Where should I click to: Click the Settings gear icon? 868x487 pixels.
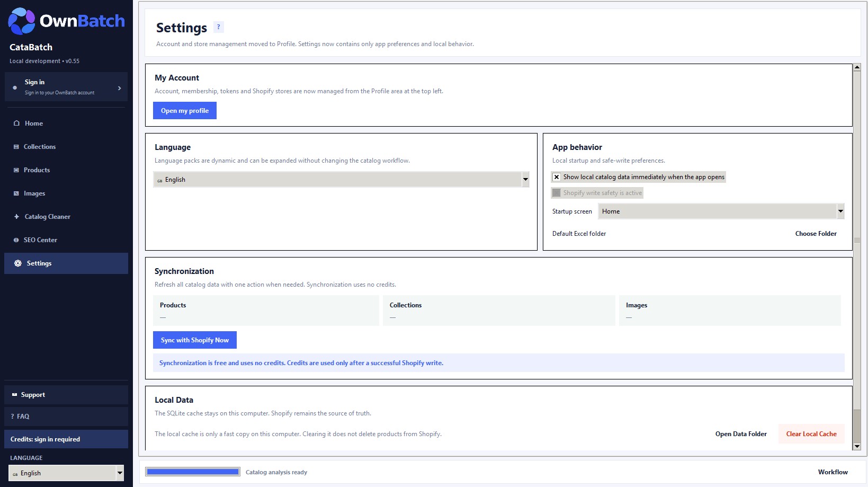17,263
